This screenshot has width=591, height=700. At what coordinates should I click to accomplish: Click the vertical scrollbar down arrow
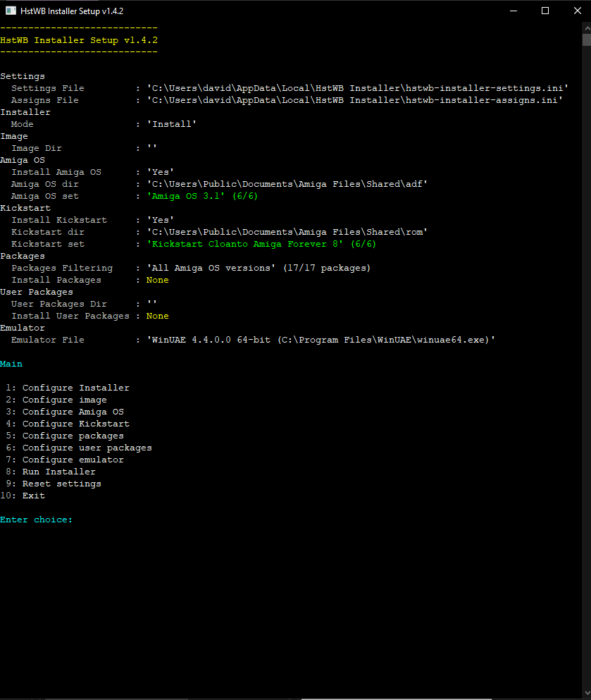pos(587,693)
